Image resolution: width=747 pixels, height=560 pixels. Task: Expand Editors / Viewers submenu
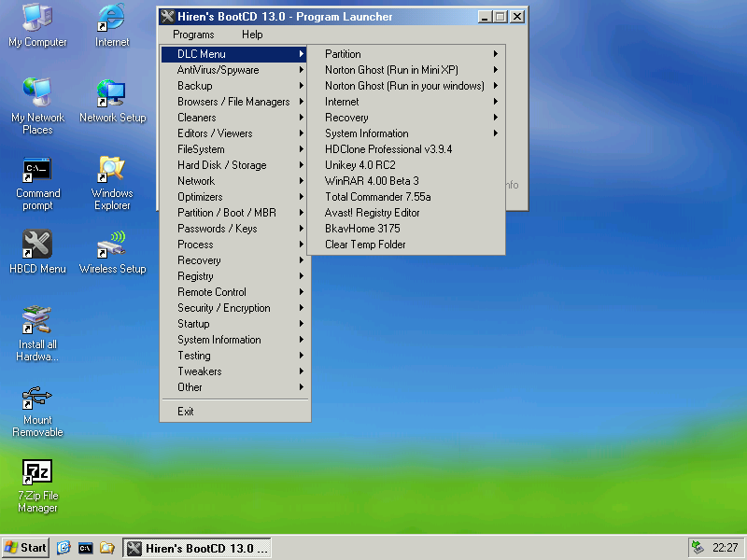tap(234, 133)
